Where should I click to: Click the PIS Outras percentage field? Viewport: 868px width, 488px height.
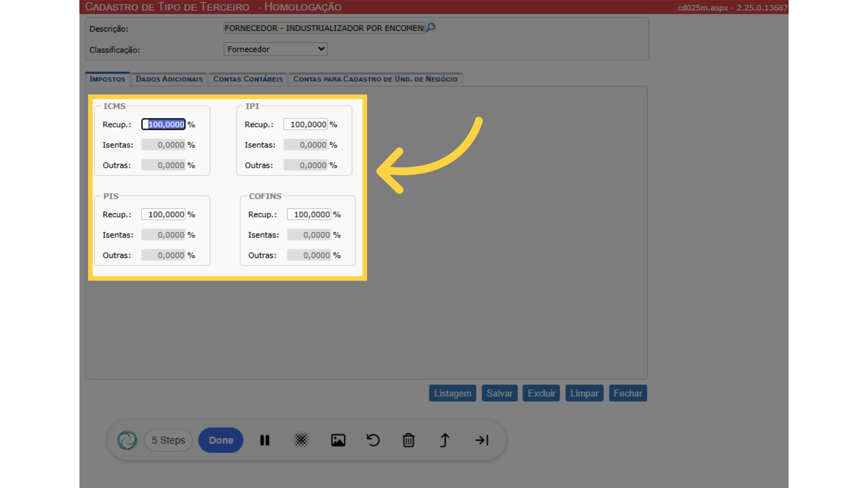coord(164,255)
